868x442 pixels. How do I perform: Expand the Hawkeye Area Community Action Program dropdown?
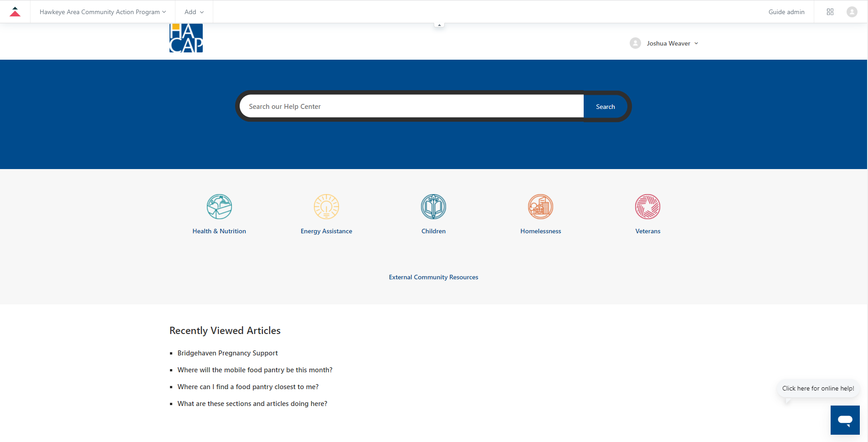click(103, 12)
